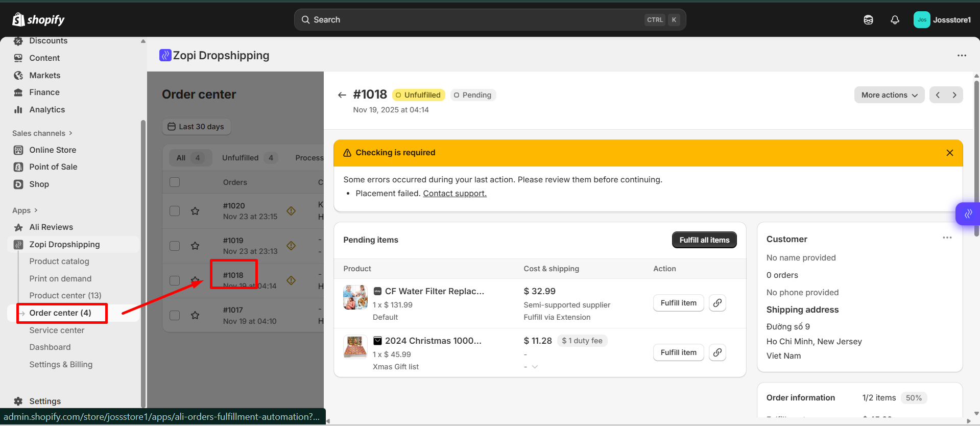Star order #1020 in the list
980x426 pixels.
(x=195, y=211)
